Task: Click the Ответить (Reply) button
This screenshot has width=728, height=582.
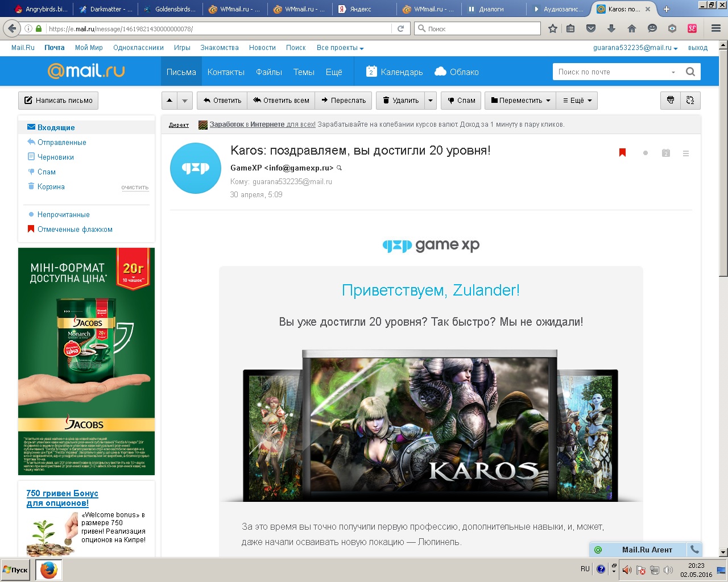Action: coord(222,100)
